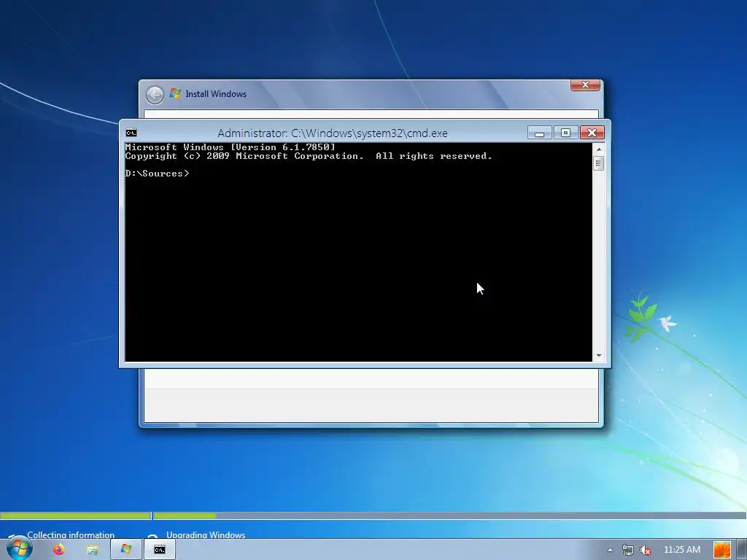Image resolution: width=747 pixels, height=560 pixels.
Task: Click the cmd.exe window title bar text
Action: pyautogui.click(x=333, y=133)
